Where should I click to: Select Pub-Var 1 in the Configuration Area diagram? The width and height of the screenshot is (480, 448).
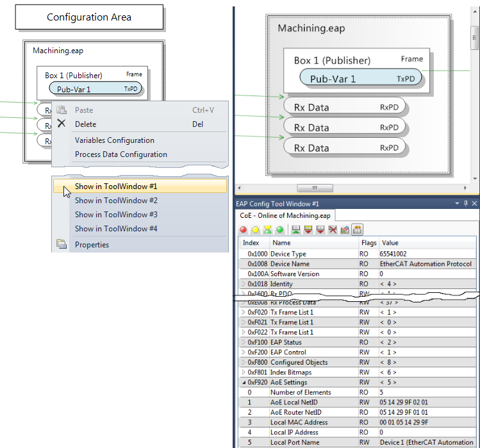click(x=95, y=89)
